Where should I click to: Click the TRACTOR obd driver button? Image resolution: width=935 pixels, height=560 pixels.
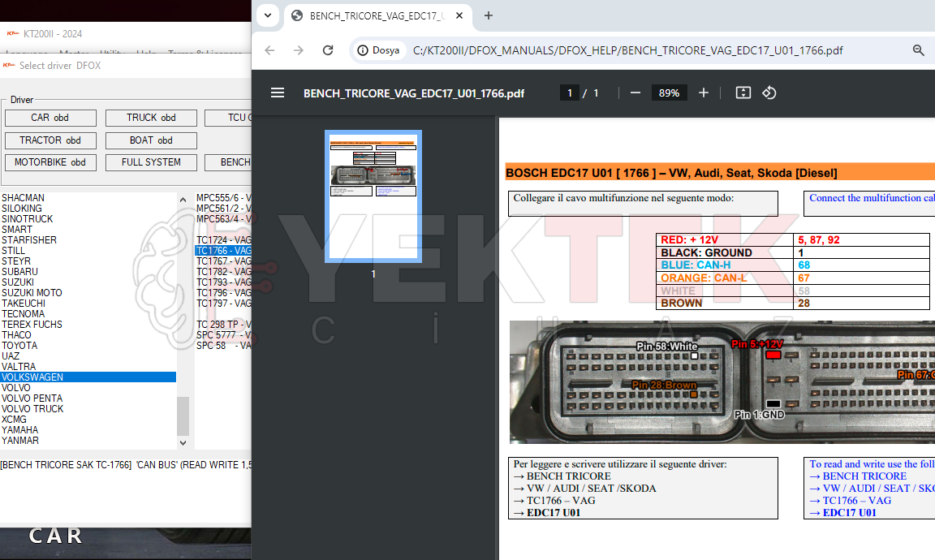pyautogui.click(x=50, y=140)
